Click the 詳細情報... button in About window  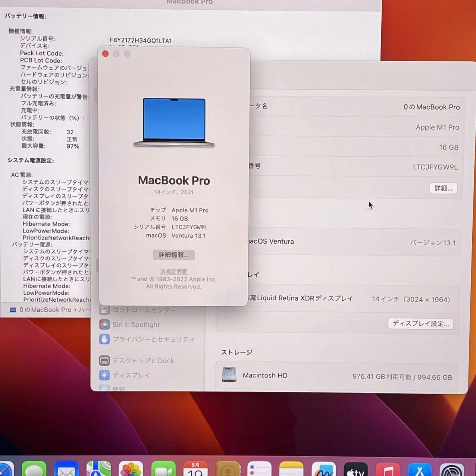[174, 255]
